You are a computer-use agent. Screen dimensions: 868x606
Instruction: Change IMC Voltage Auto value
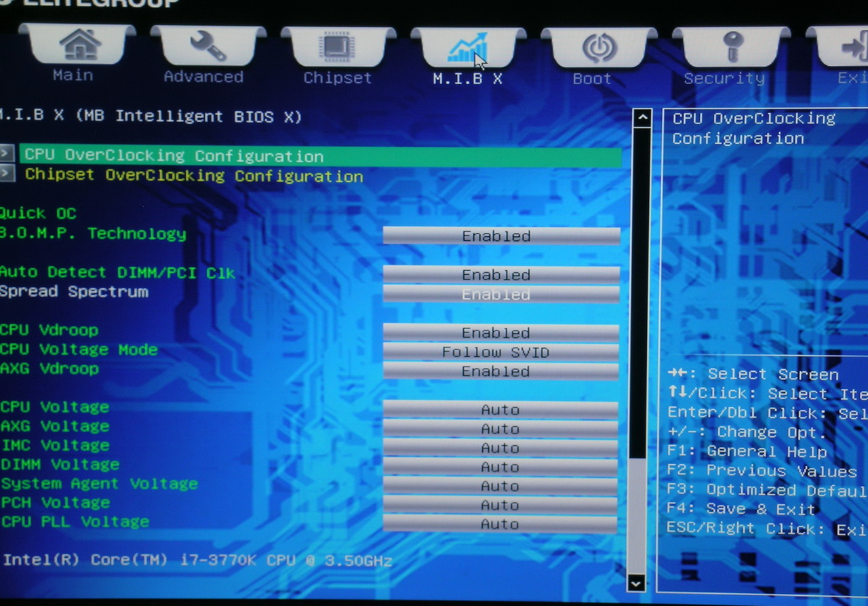click(500, 448)
